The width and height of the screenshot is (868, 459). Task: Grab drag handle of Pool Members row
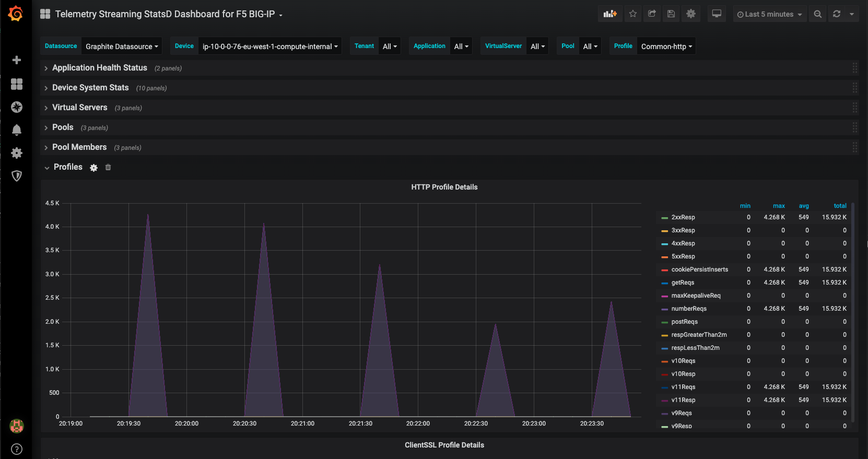[854, 147]
